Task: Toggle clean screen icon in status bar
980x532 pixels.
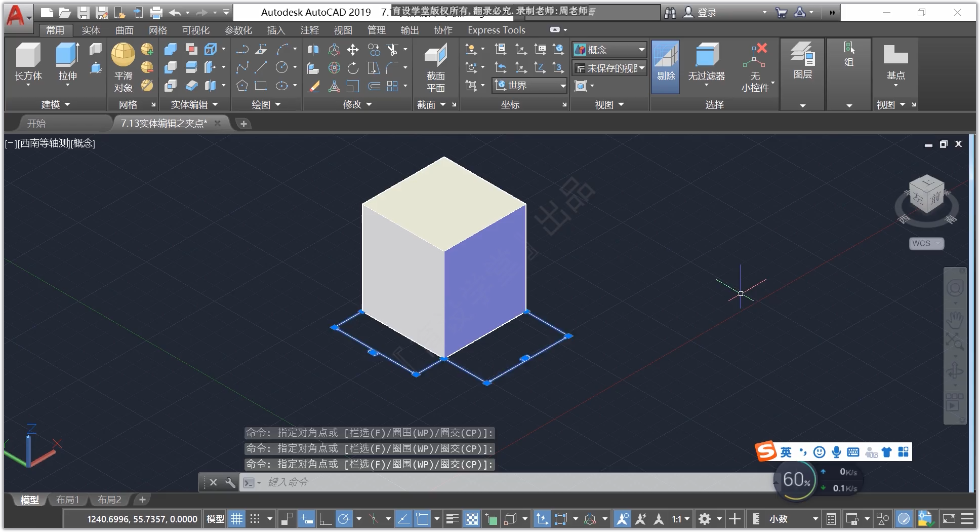Action: (x=949, y=519)
